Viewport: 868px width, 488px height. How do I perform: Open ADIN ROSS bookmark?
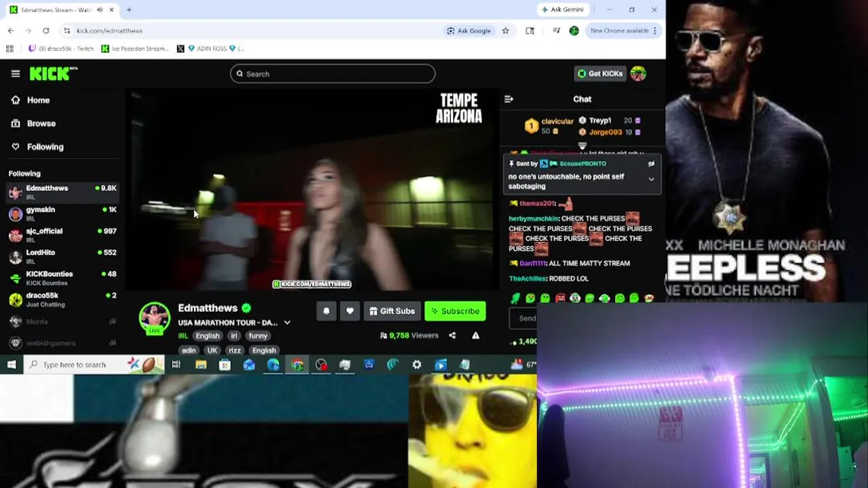(210, 49)
